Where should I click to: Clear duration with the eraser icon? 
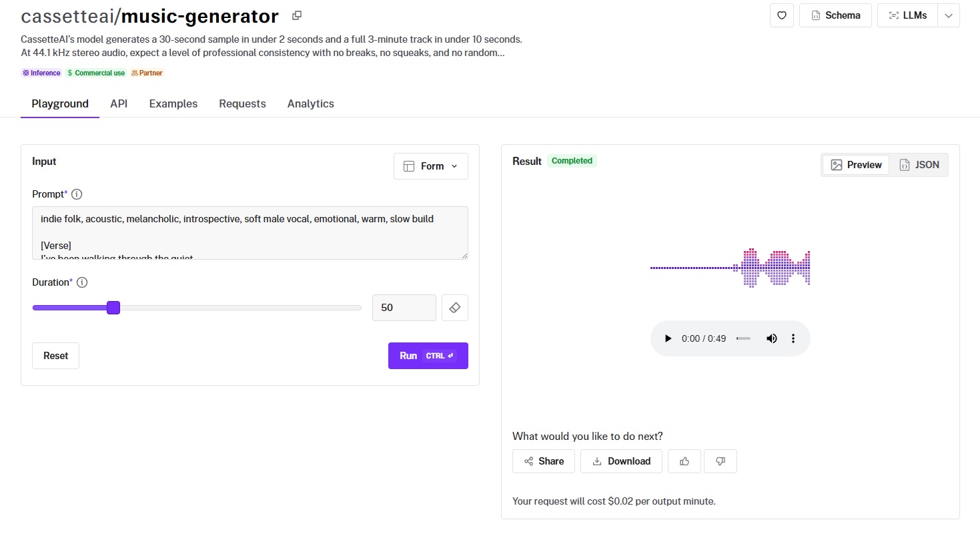click(x=454, y=308)
